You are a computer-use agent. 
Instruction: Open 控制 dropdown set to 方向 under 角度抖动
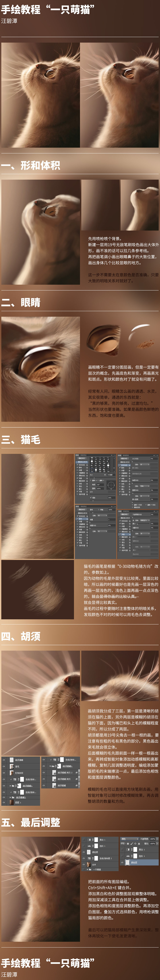[x=144, y=486]
